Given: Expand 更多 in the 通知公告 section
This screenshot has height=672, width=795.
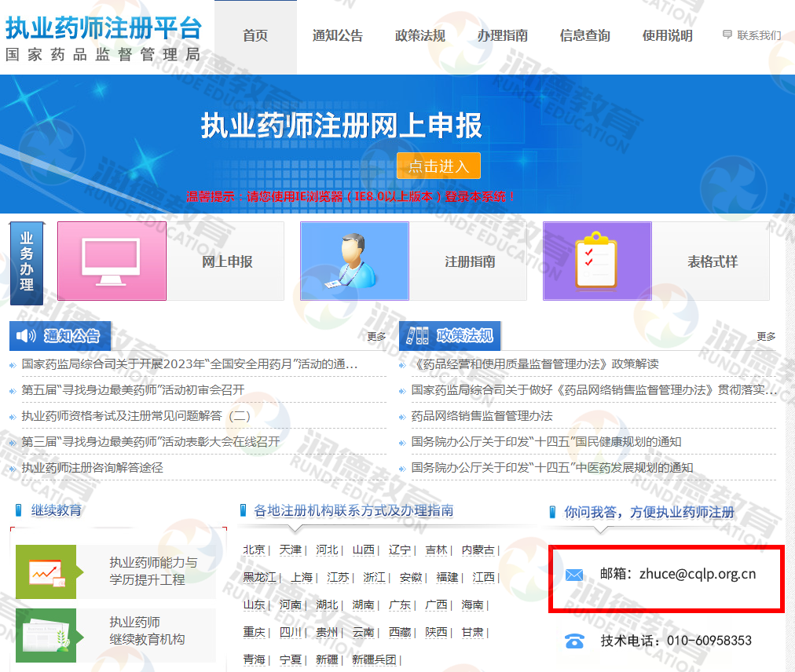Looking at the screenshot, I should 376,337.
